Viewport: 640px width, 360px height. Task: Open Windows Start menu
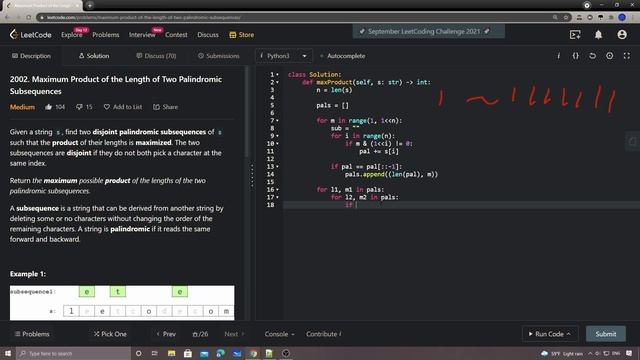[8, 353]
